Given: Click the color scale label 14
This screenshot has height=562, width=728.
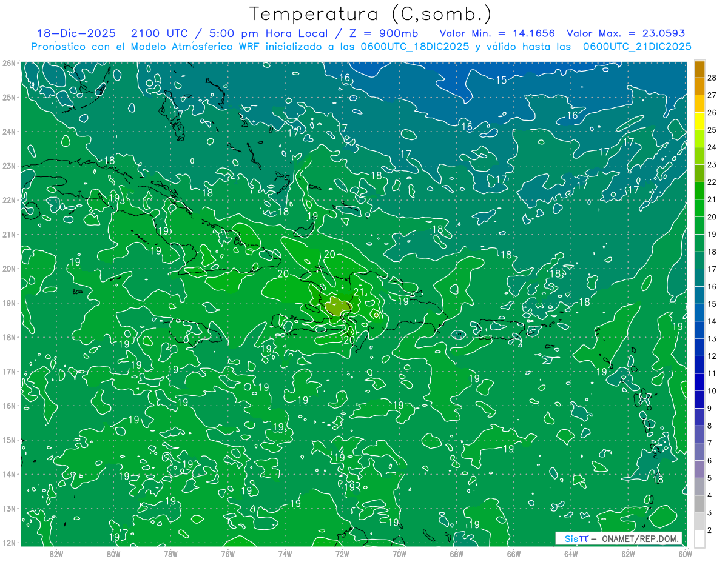Looking at the screenshot, I should [712, 321].
